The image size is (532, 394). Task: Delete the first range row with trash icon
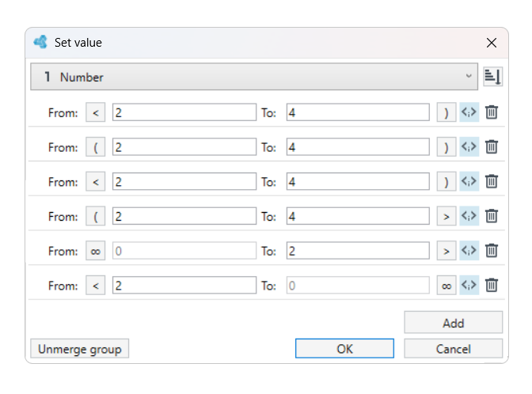tap(492, 112)
